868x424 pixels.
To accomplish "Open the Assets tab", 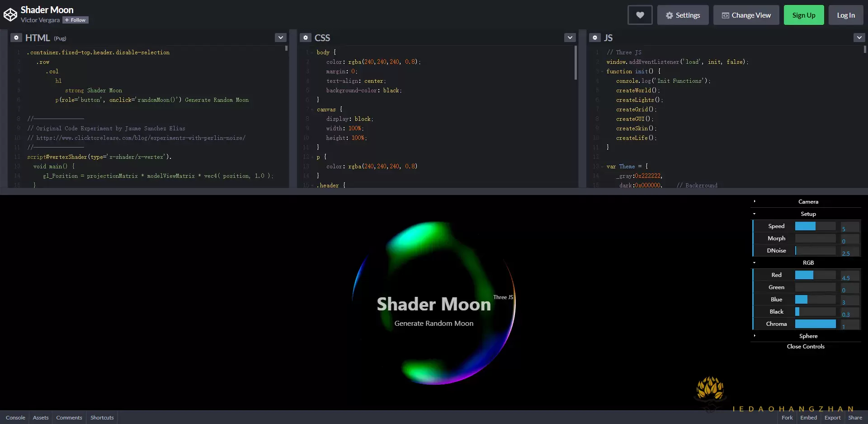I will coord(40,417).
